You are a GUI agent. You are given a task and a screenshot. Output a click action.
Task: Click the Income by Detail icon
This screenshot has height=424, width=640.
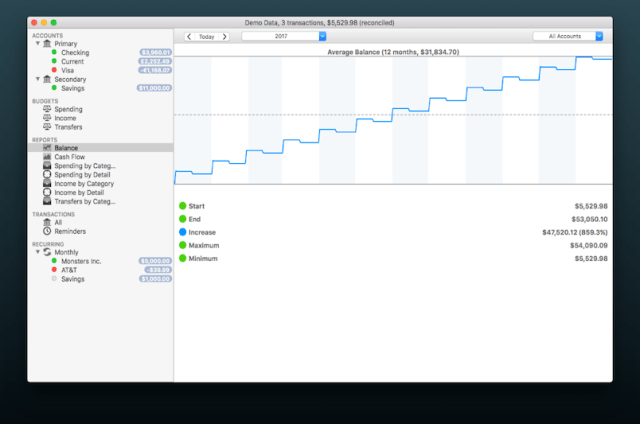pyautogui.click(x=47, y=192)
